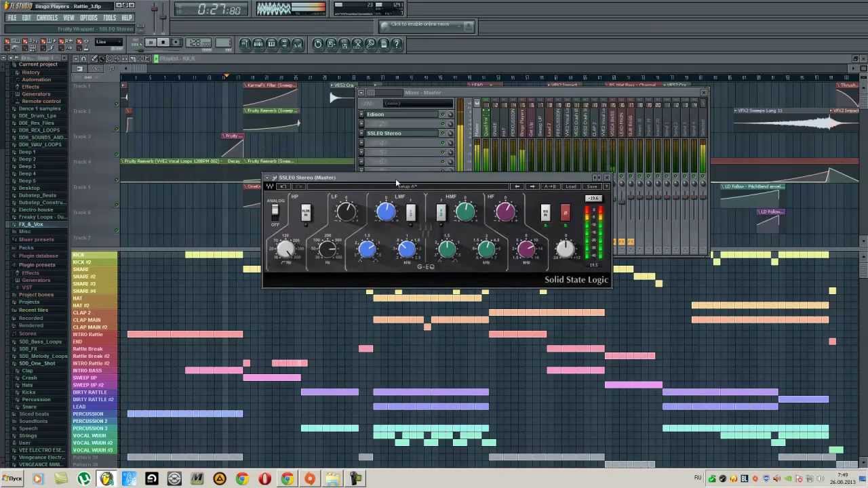Open the EDIT menu
The image size is (868, 488).
coord(26,18)
